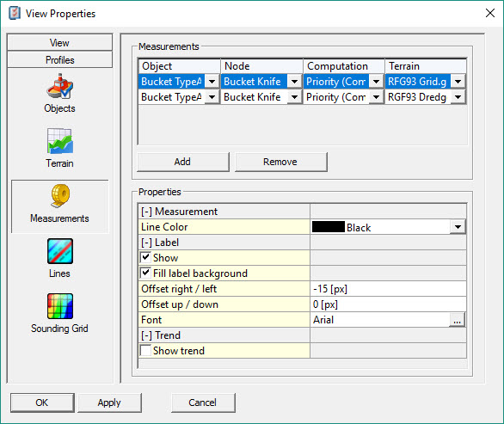The image size is (504, 424).
Task: Open the Lines panel icon
Action: coord(60,251)
